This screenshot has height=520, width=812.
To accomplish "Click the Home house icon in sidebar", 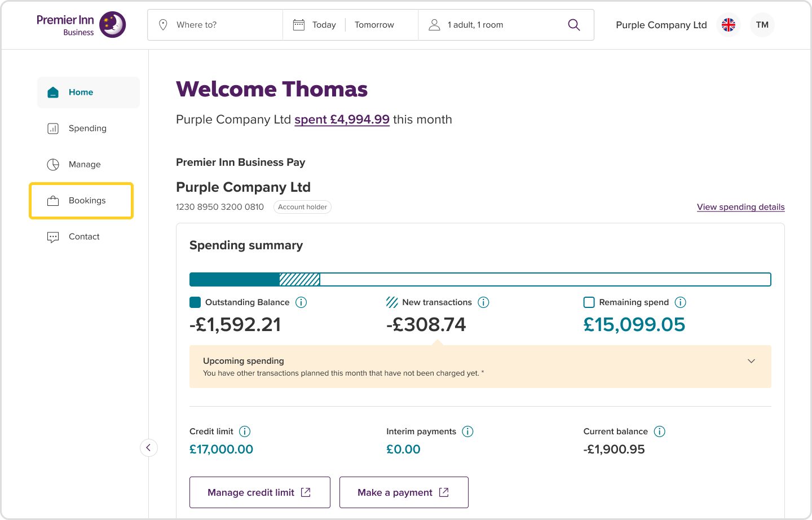I will (x=53, y=92).
